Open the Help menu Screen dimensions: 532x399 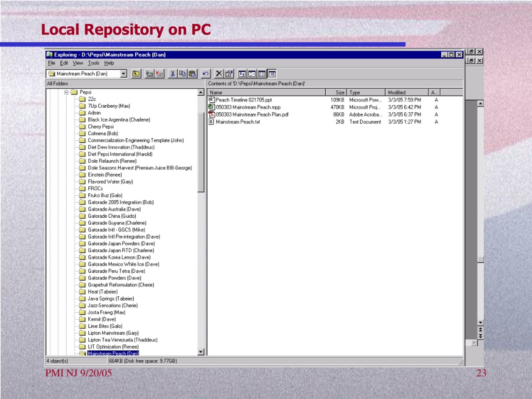(109, 63)
